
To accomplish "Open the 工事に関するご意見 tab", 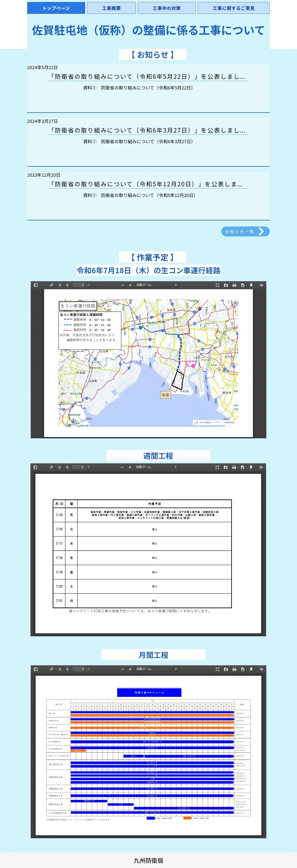I will pyautogui.click(x=234, y=8).
